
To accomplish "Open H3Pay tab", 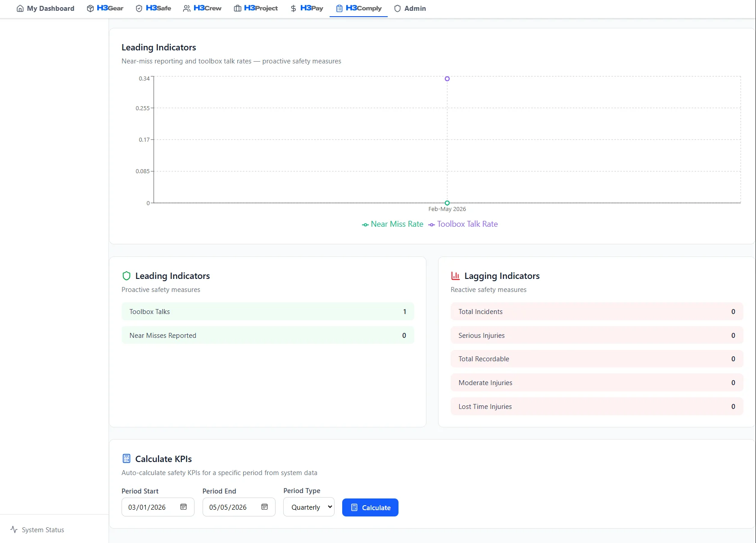I will 307,9.
